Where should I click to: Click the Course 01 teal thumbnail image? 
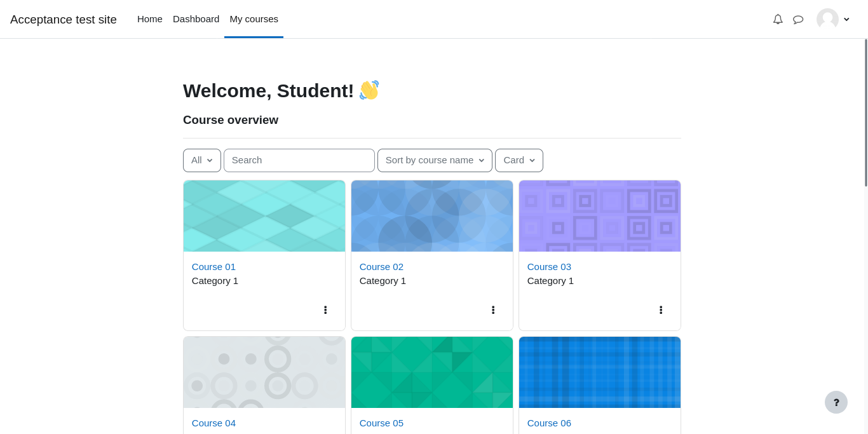pos(264,216)
